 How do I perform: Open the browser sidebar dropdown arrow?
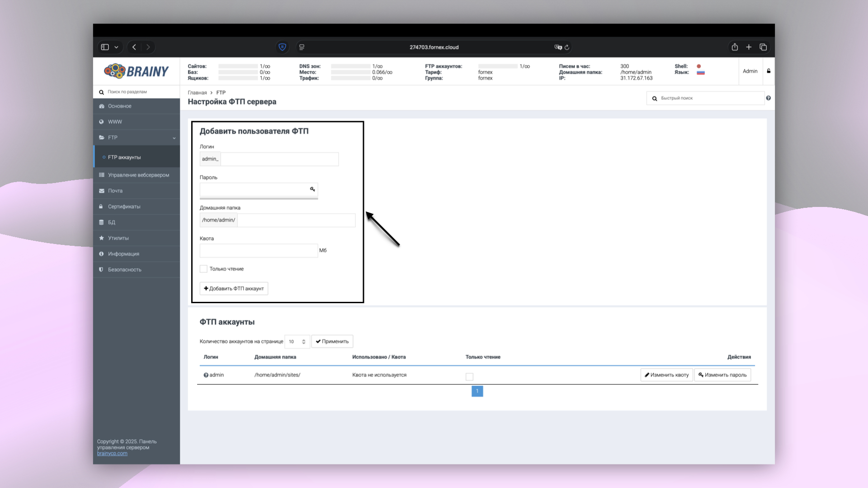tap(116, 47)
